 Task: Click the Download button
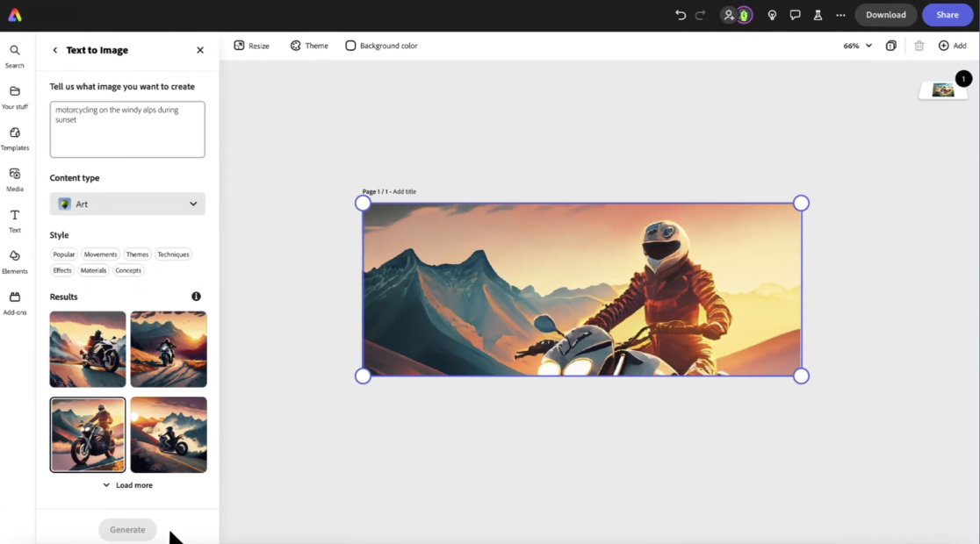pyautogui.click(x=886, y=15)
